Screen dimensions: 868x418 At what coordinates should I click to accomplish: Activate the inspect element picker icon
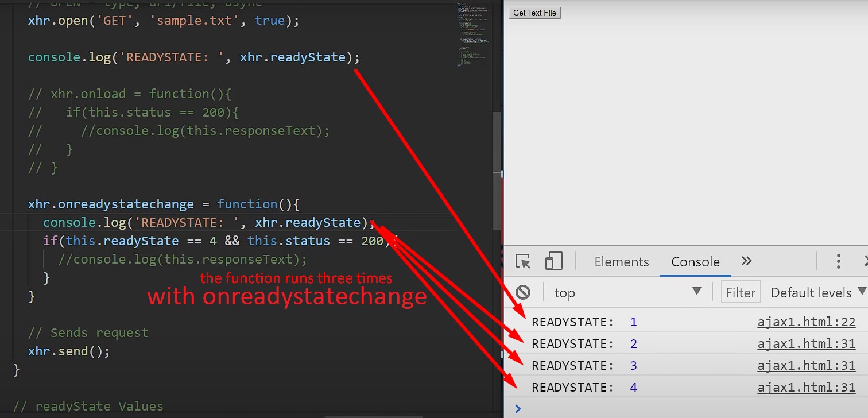tap(523, 262)
